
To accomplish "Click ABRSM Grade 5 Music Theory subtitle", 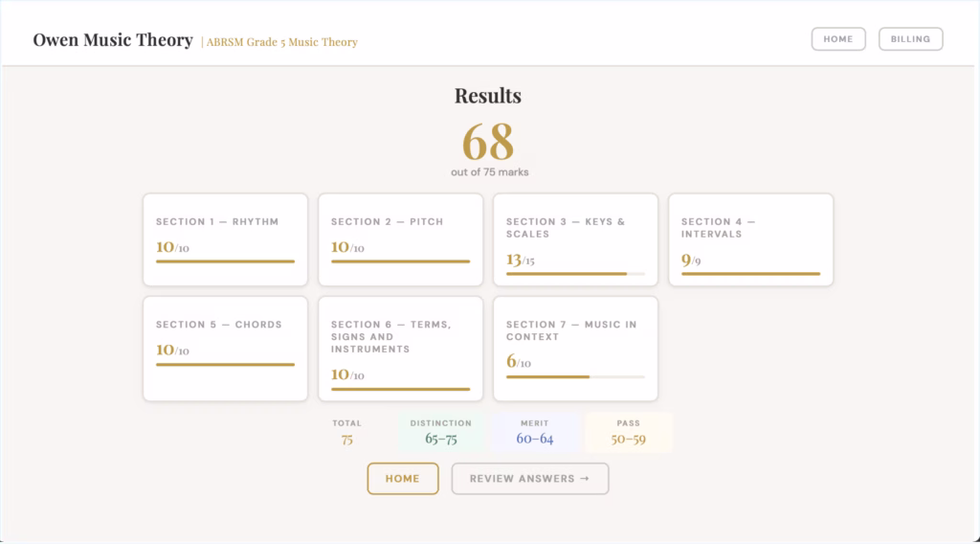I will coord(282,42).
